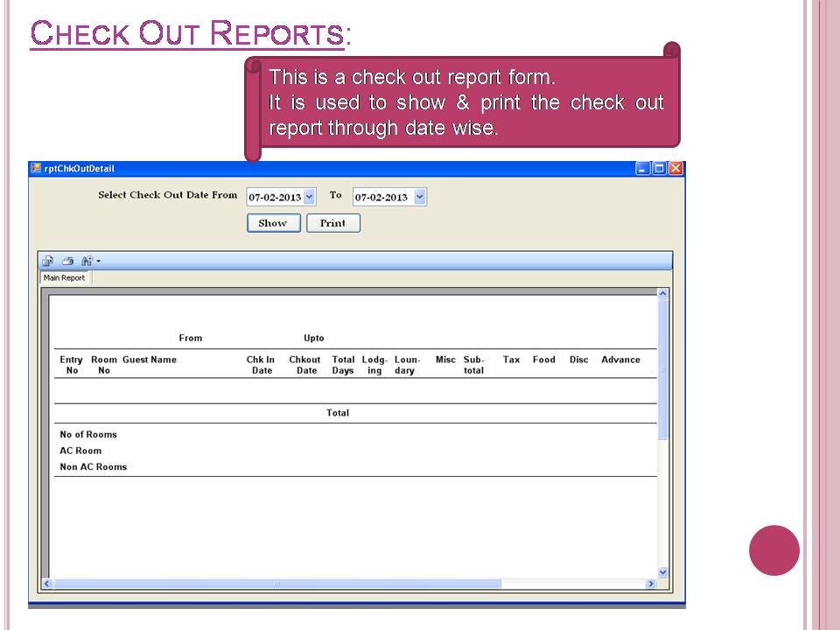The width and height of the screenshot is (840, 630).
Task: Click the horizontal scrollbar thumb
Action: 277,584
